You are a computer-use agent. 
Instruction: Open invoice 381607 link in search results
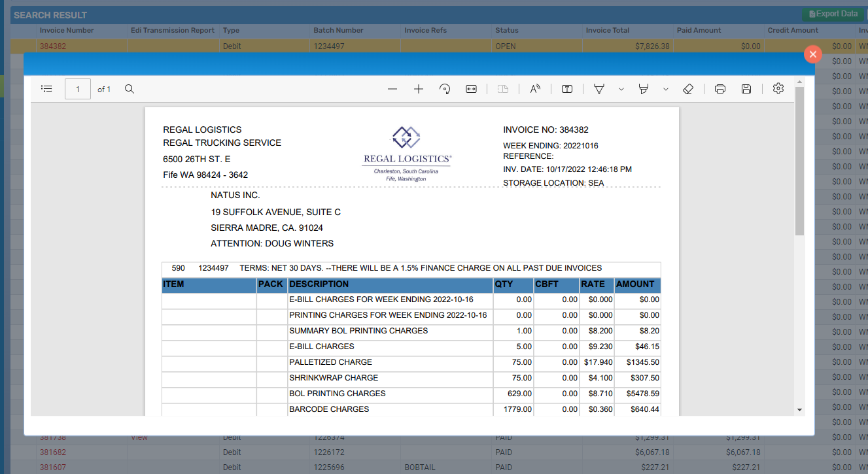53,467
